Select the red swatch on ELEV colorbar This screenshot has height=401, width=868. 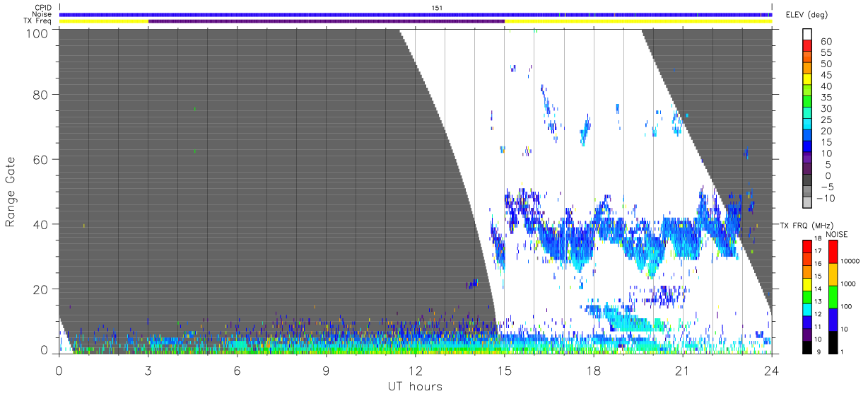click(x=807, y=47)
